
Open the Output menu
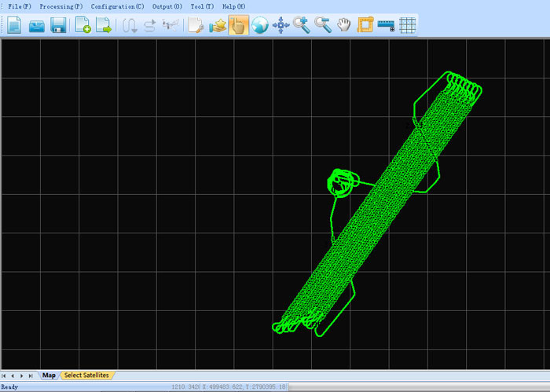(167, 6)
